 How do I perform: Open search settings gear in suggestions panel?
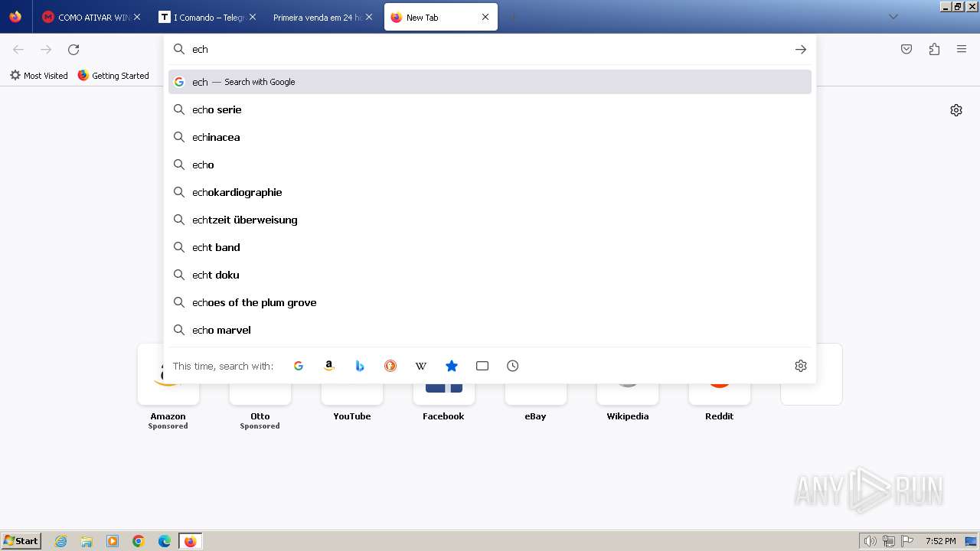point(801,366)
